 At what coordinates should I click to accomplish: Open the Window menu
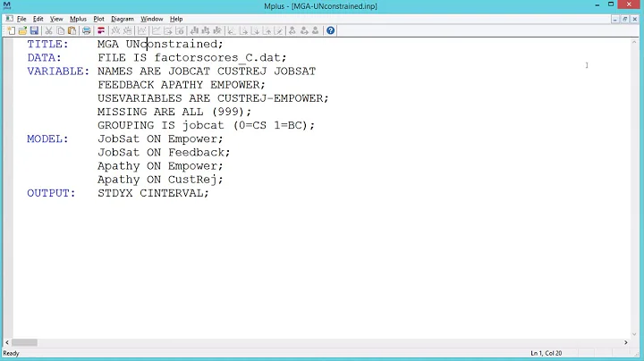pyautogui.click(x=151, y=19)
